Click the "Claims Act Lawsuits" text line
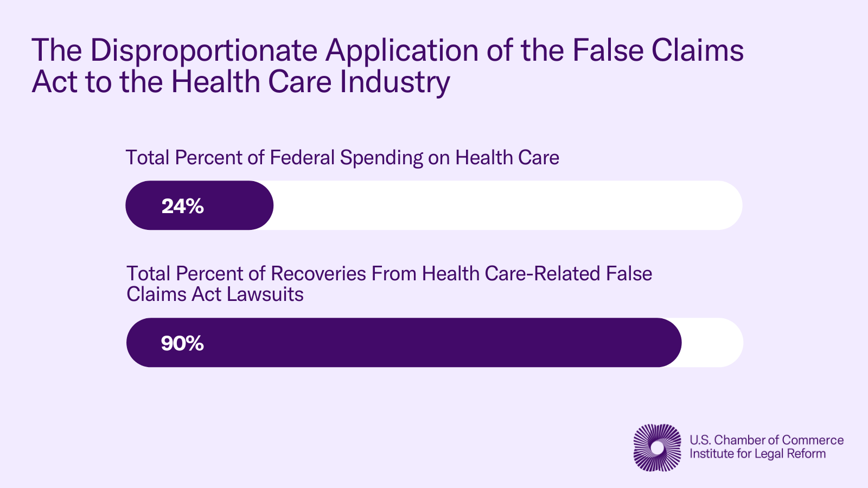868x488 pixels. tap(215, 294)
